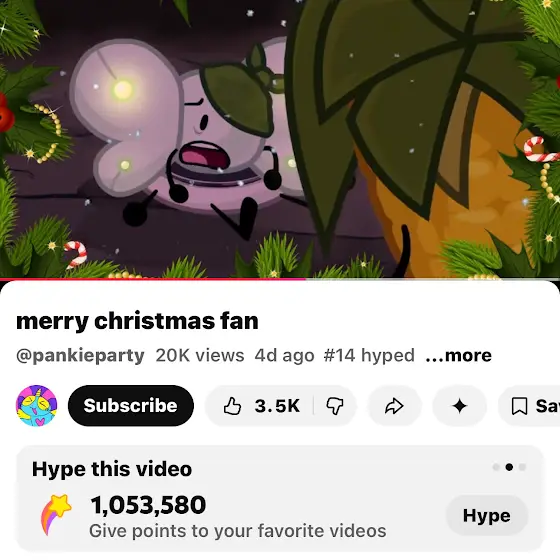Expand description with ...more
Viewport: 560px width, 560px height.
pos(459,355)
